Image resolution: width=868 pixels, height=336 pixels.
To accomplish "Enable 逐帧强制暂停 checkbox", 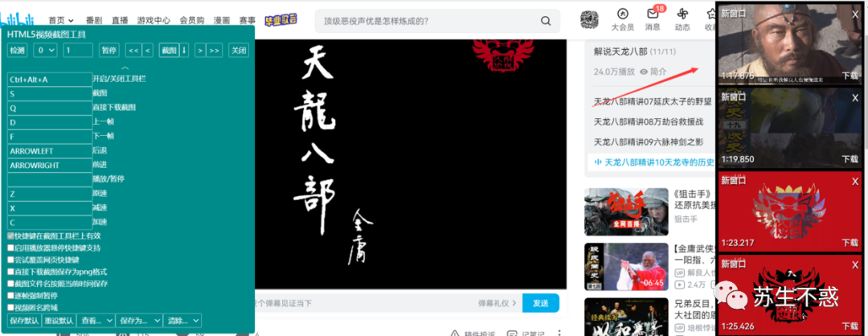I will click(x=10, y=296).
